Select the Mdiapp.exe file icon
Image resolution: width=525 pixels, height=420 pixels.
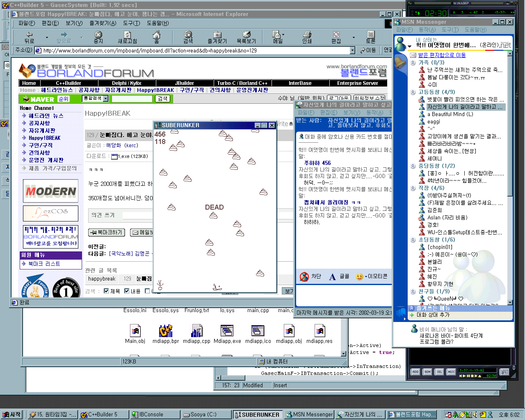227,334
